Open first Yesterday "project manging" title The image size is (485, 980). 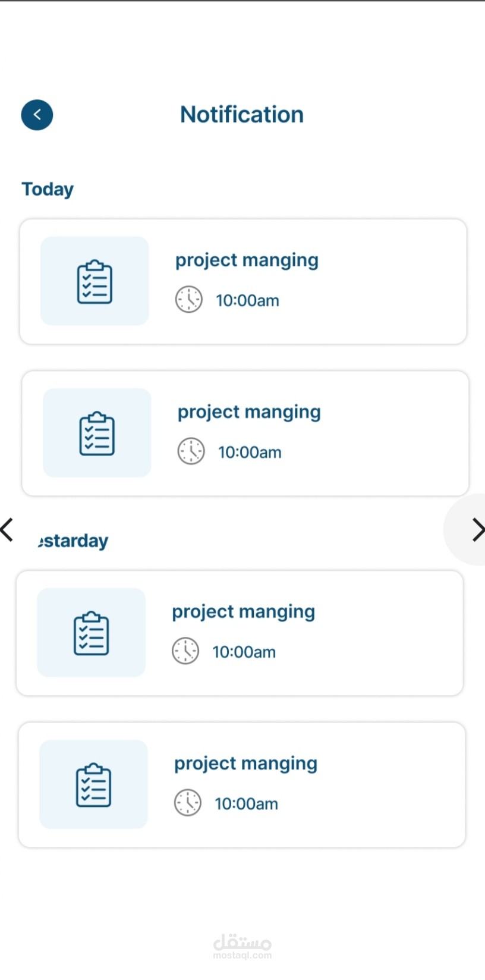[x=243, y=612]
